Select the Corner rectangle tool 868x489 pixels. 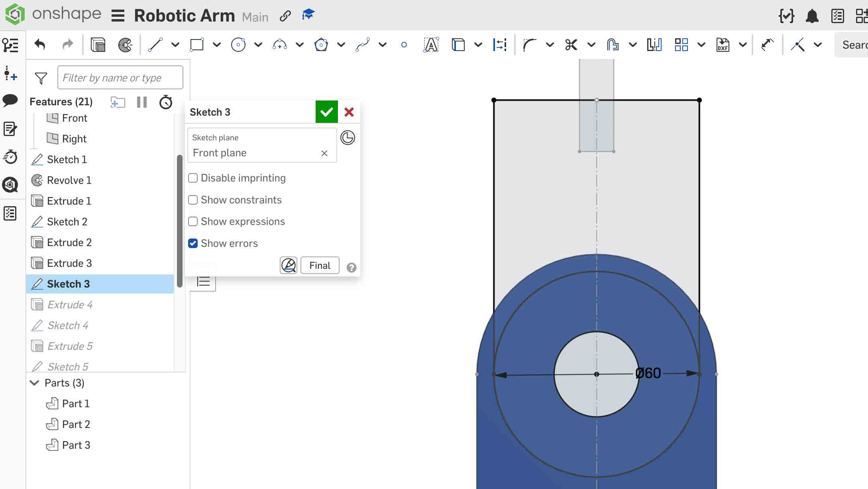click(197, 45)
